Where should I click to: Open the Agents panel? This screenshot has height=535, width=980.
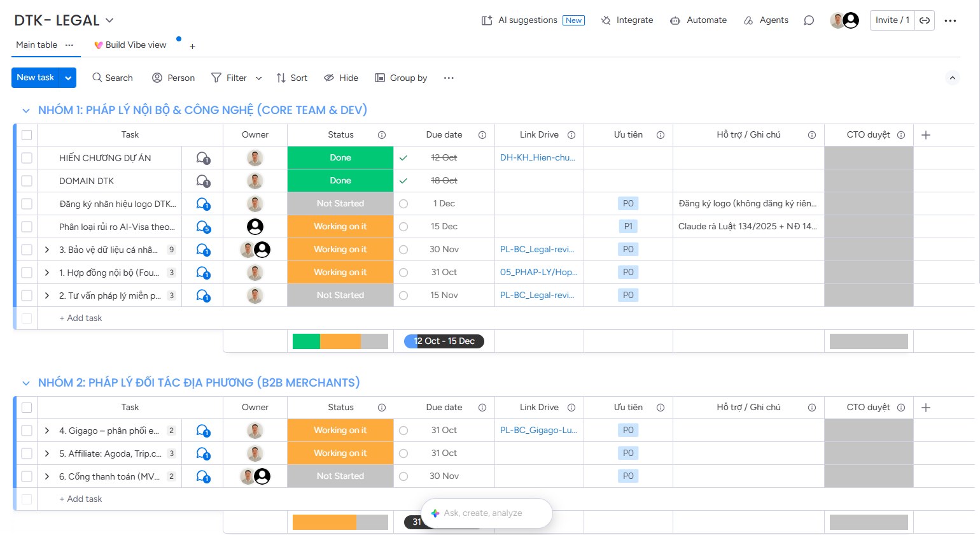pos(766,20)
